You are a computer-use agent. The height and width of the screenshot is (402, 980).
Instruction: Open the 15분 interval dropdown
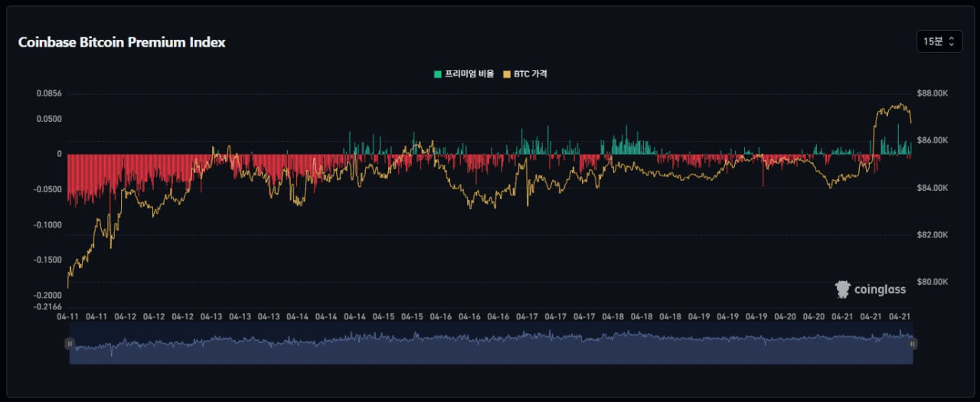[939, 41]
